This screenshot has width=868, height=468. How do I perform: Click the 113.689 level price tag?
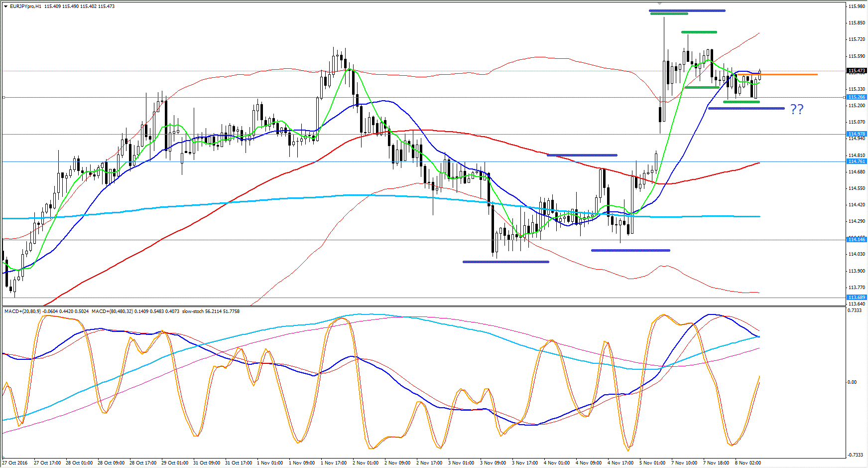(857, 298)
